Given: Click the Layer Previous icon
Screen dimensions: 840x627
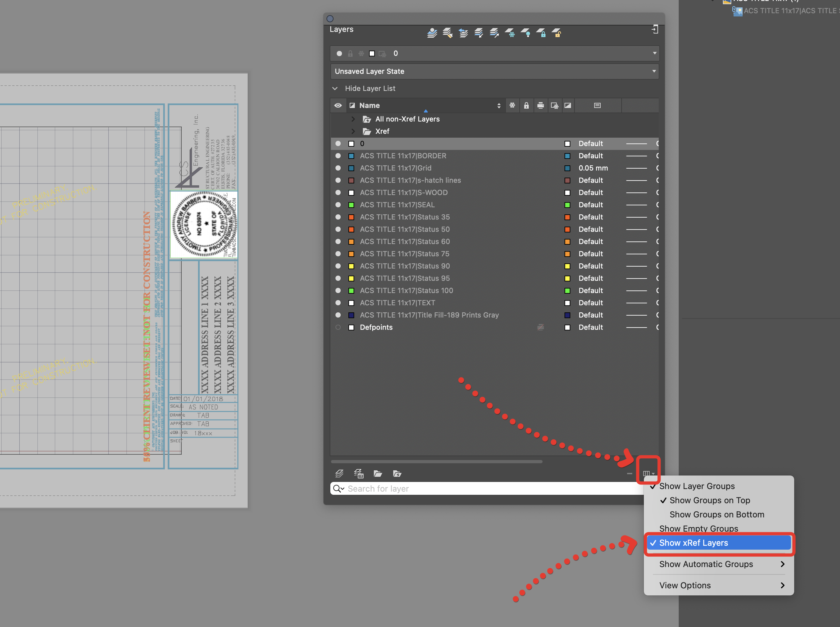Looking at the screenshot, I should click(463, 33).
